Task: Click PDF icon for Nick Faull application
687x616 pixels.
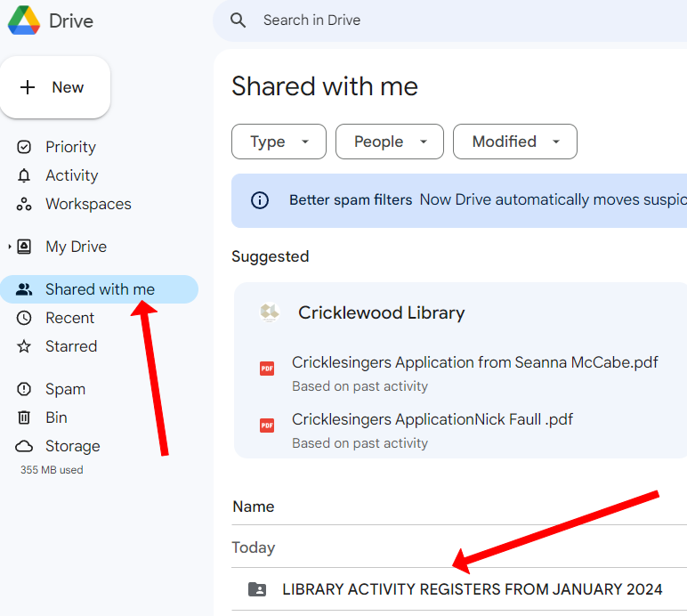Action: pos(267,426)
